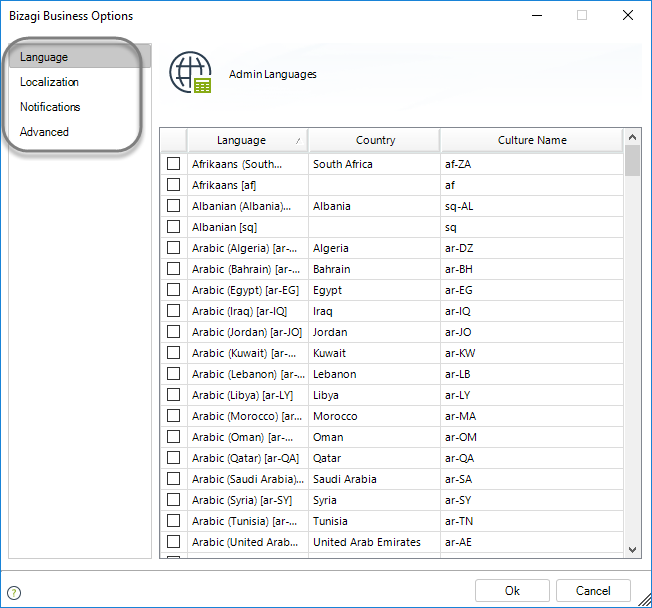Click the vertical scrollbar thumb
The image size is (652, 608).
[632, 161]
